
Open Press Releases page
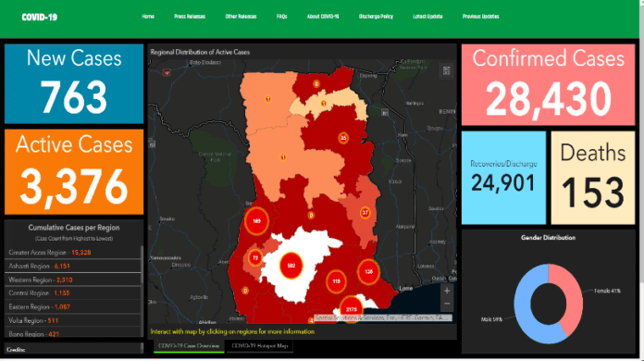[x=190, y=17]
